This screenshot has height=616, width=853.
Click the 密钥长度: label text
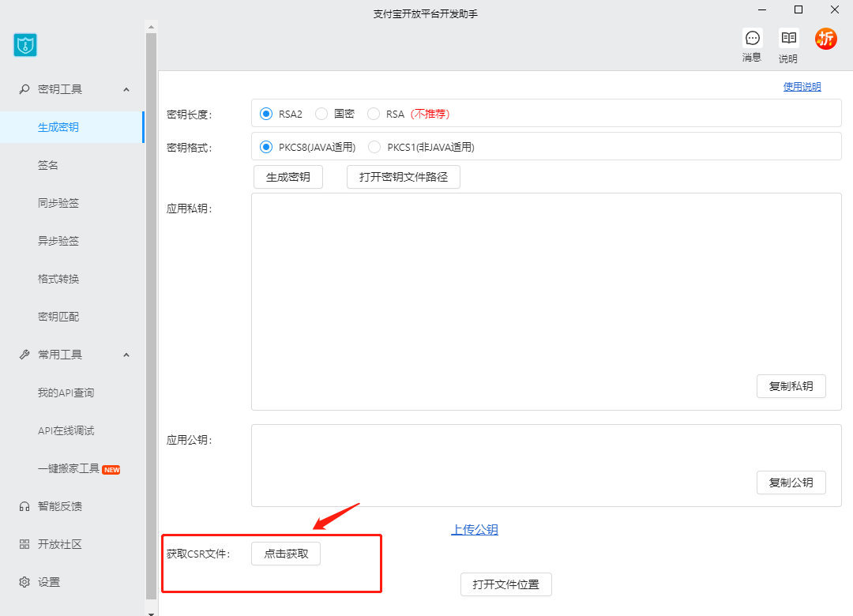point(190,115)
